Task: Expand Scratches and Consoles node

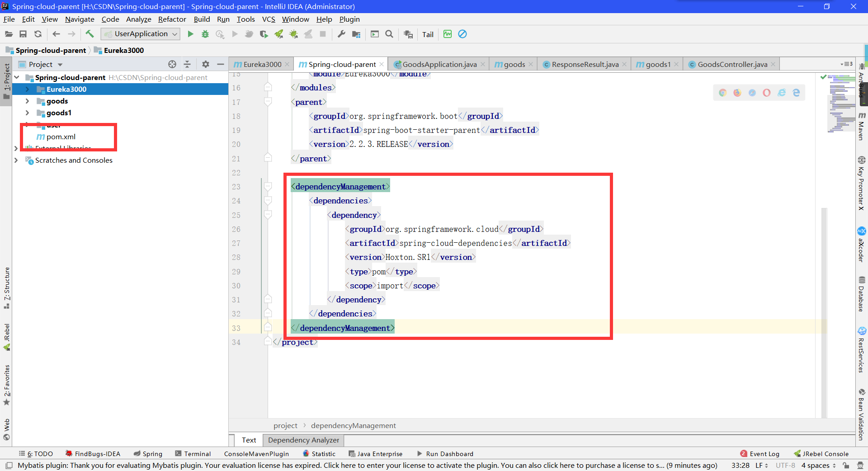Action: click(16, 160)
